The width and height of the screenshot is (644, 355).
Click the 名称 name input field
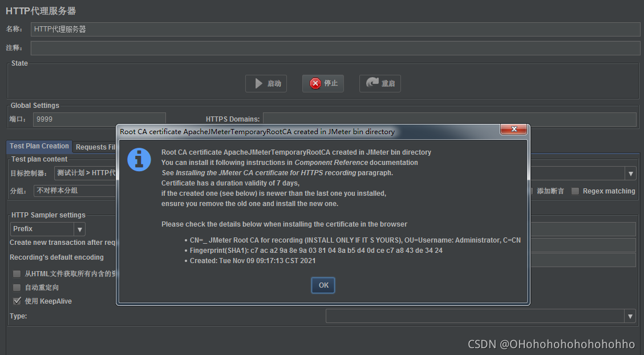pyautogui.click(x=335, y=29)
